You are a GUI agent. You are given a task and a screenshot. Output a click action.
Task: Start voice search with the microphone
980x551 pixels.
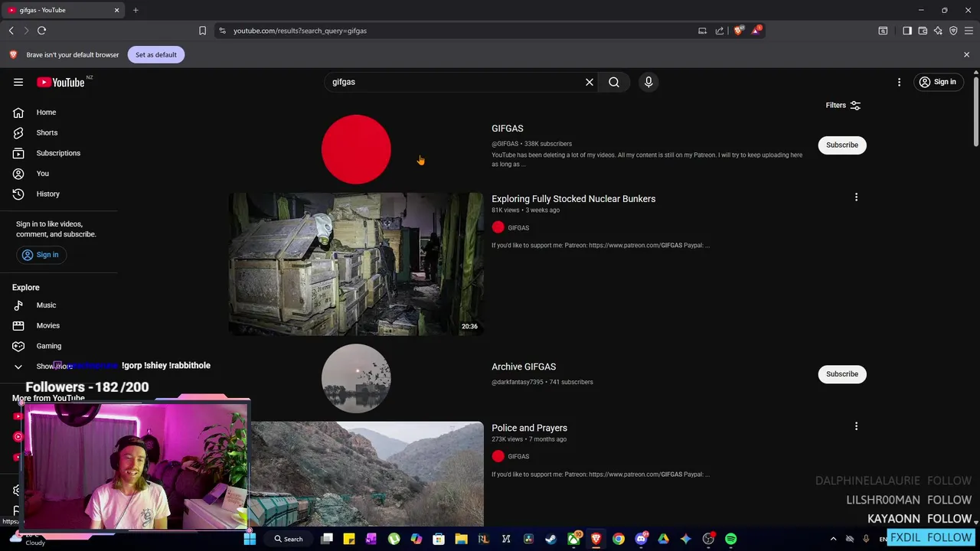648,82
